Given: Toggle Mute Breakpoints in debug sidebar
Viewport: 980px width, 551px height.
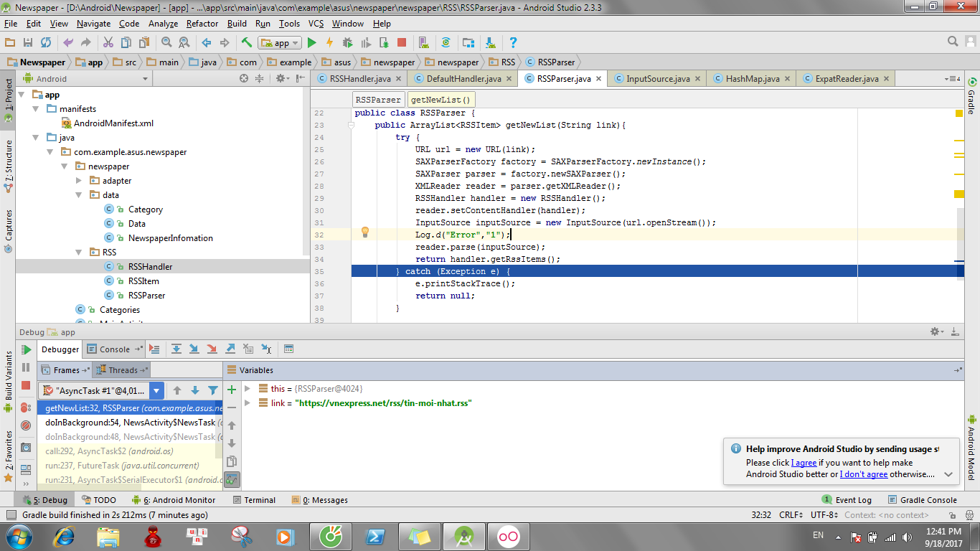Looking at the screenshot, I should point(26,425).
